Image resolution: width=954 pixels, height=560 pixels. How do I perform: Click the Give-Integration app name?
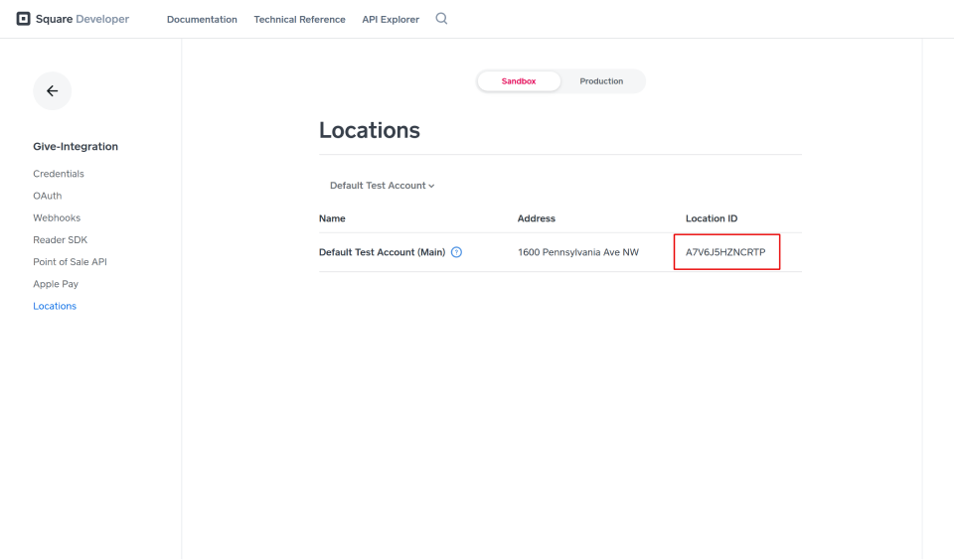pos(76,147)
